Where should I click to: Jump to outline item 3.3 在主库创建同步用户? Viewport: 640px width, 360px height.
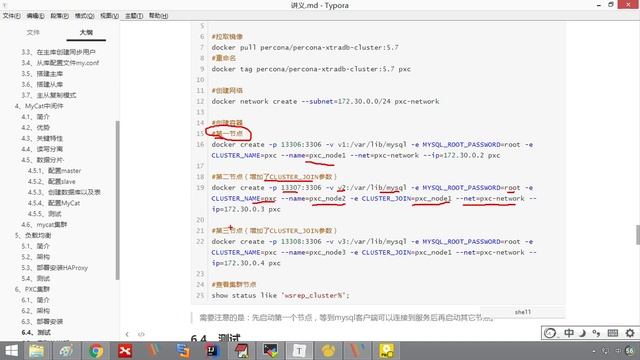(x=58, y=52)
